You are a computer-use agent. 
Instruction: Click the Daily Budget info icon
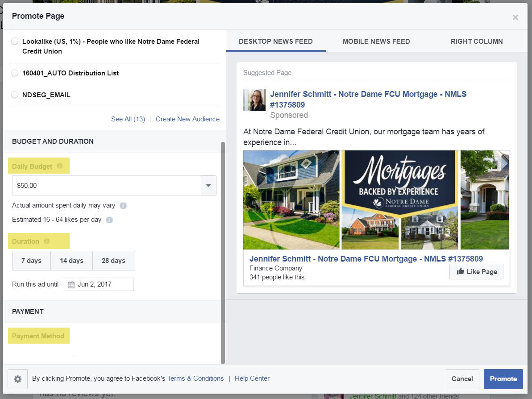60,166
